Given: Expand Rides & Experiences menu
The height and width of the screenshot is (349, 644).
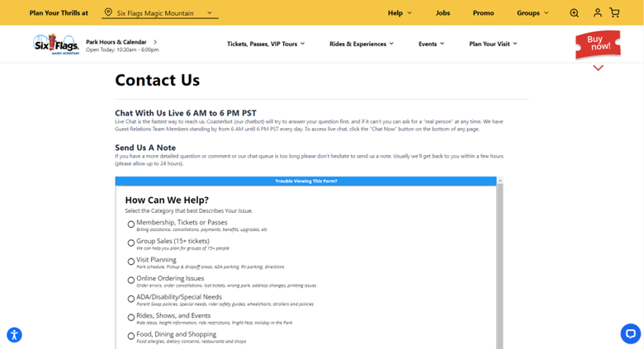Looking at the screenshot, I should pos(362,44).
